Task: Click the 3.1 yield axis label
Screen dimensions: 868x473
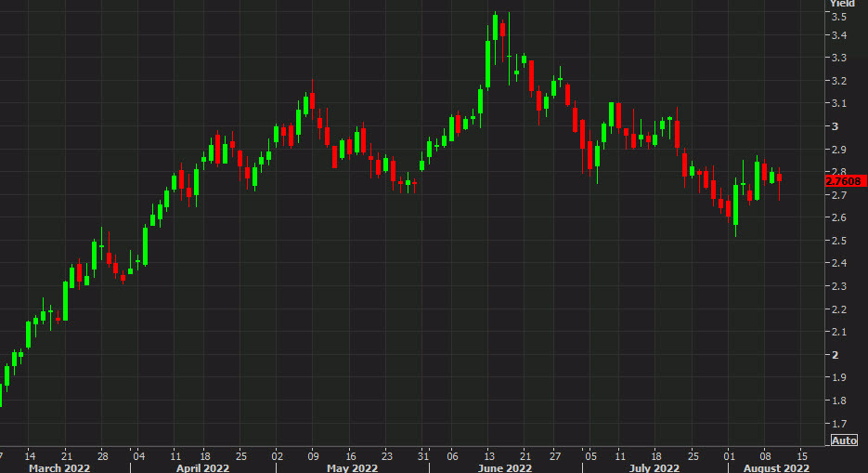Action: coord(839,103)
